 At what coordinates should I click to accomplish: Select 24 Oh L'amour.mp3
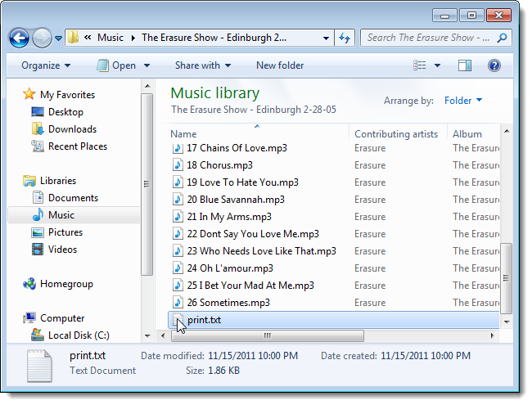[230, 268]
